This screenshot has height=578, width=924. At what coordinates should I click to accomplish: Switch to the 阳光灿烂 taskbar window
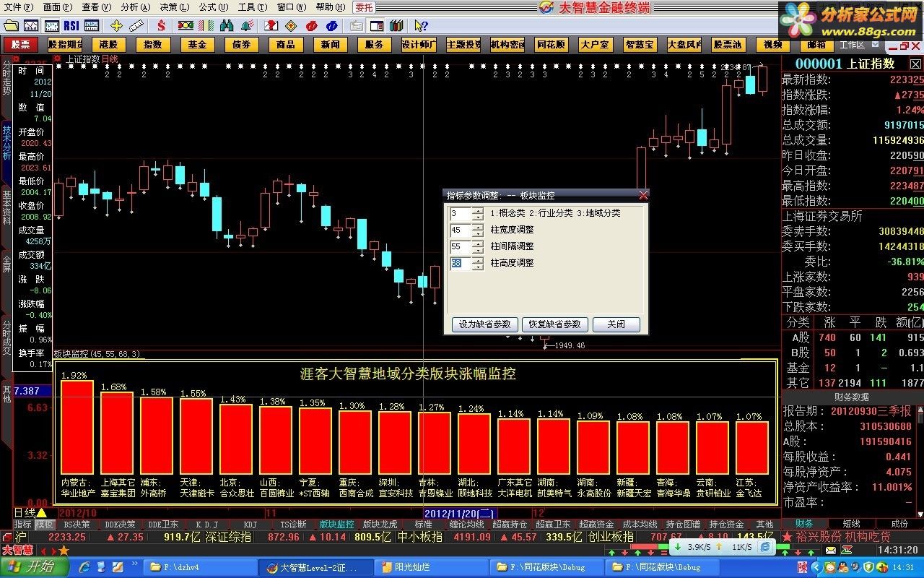click(432, 567)
